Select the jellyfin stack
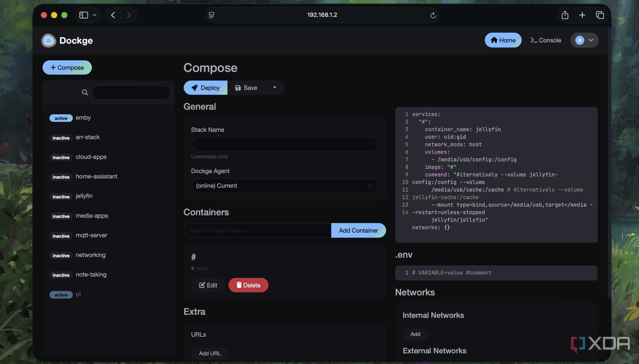 [x=108, y=196]
